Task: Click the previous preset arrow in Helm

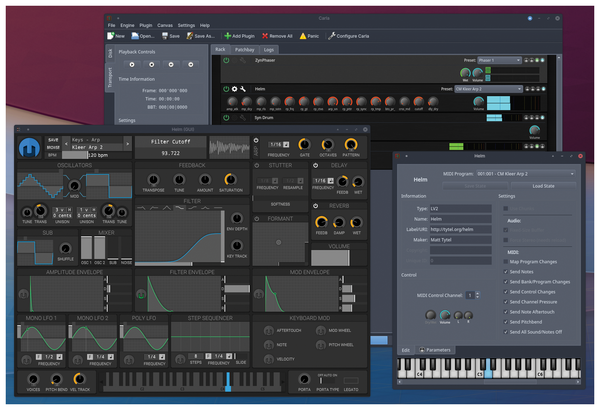Action: (x=66, y=144)
